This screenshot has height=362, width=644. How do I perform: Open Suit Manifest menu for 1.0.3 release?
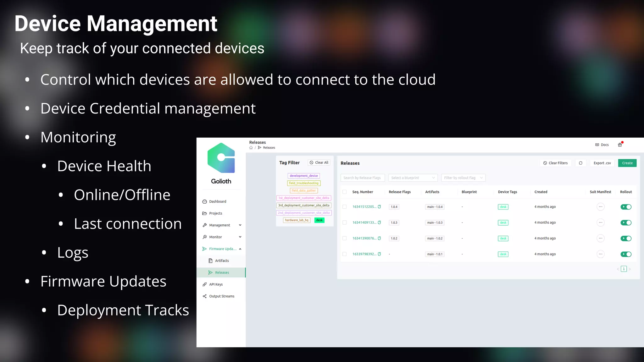[x=601, y=222]
